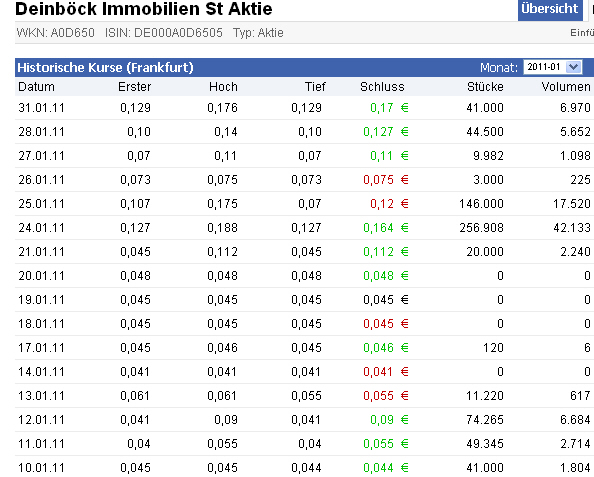Click the Schluss column header
The height and width of the screenshot is (477, 594).
click(382, 87)
